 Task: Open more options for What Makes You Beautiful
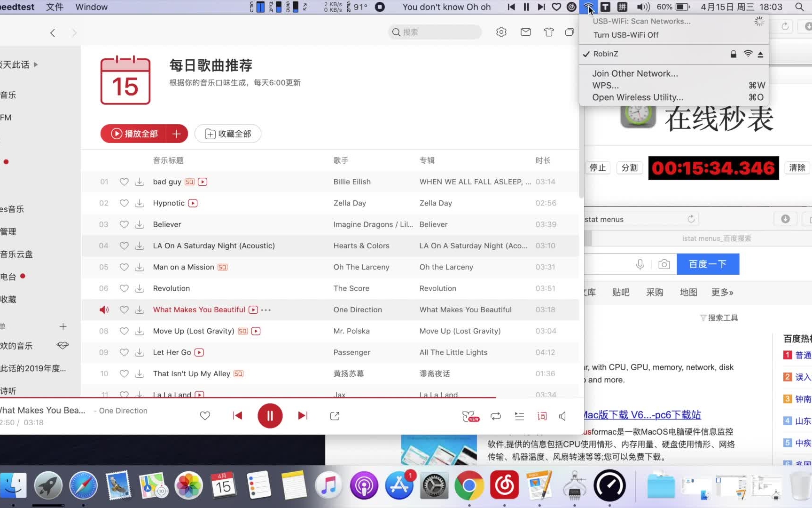266,310
